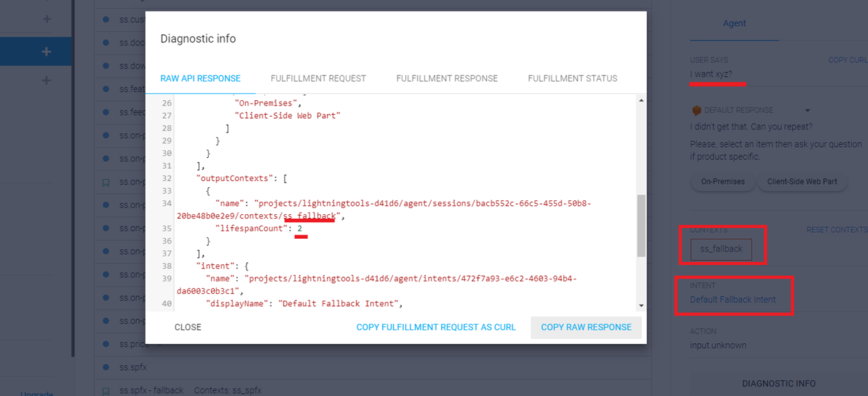Screen dimensions: 868x396
Task: Switch to Raw API Response tab
Action: pyautogui.click(x=201, y=78)
